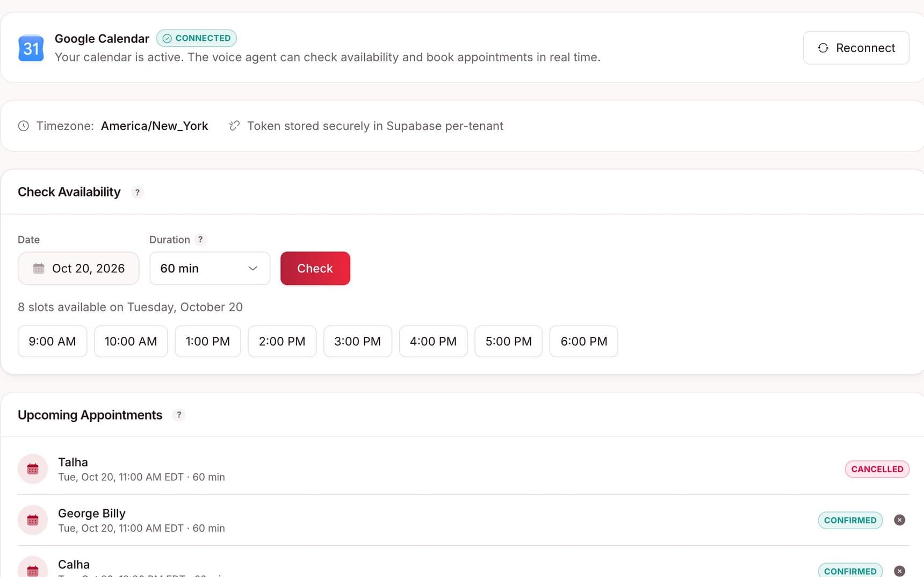Click the Upcoming Appointments section heading
The width and height of the screenshot is (924, 577).
pos(90,415)
